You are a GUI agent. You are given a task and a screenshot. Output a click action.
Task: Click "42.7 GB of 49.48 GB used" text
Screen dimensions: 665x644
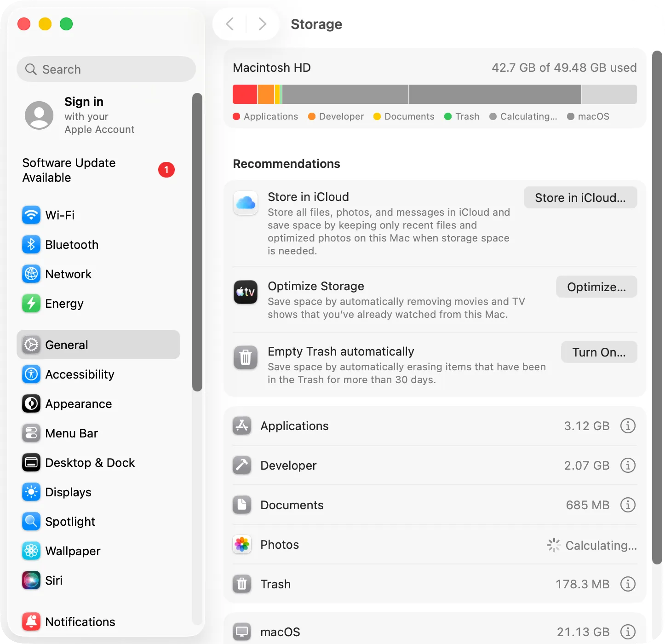pyautogui.click(x=564, y=68)
